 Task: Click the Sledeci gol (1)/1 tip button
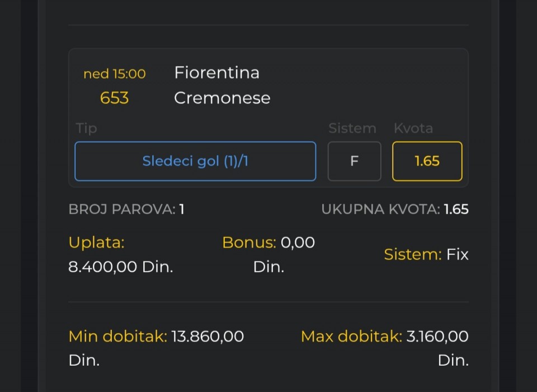[x=195, y=161]
